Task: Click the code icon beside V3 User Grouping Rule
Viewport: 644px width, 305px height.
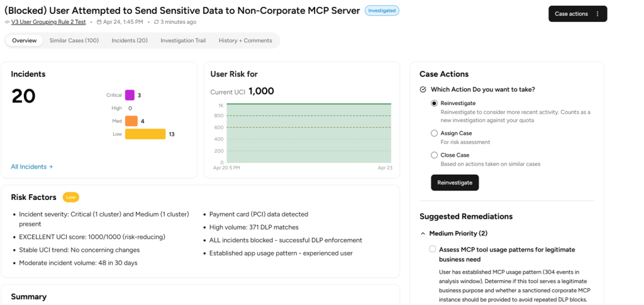Action: pos(7,22)
